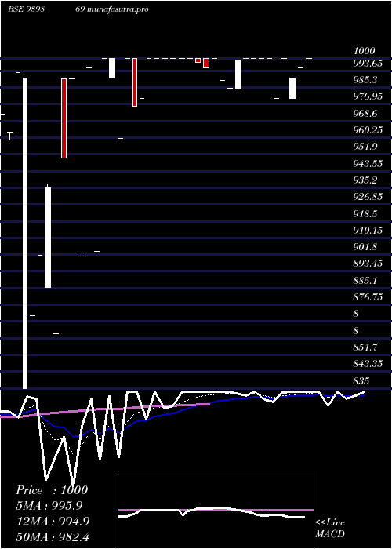Click the 851.7 price axis label
This screenshot has height=549, width=392.
coord(365,347)
